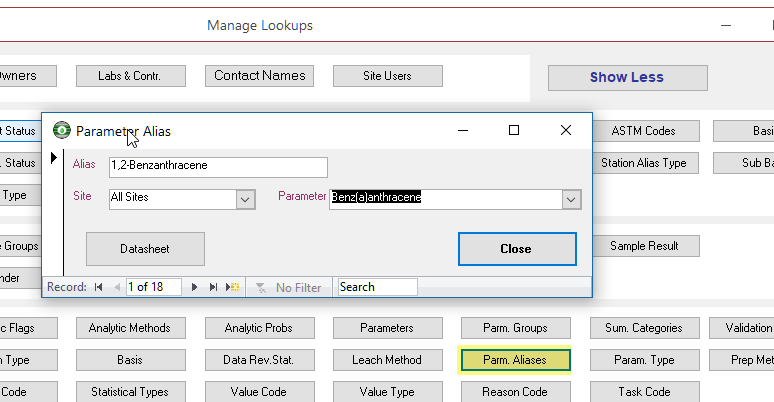The height and width of the screenshot is (402, 774).
Task: Minimize the Manage Lookups window
Action: [x=726, y=26]
